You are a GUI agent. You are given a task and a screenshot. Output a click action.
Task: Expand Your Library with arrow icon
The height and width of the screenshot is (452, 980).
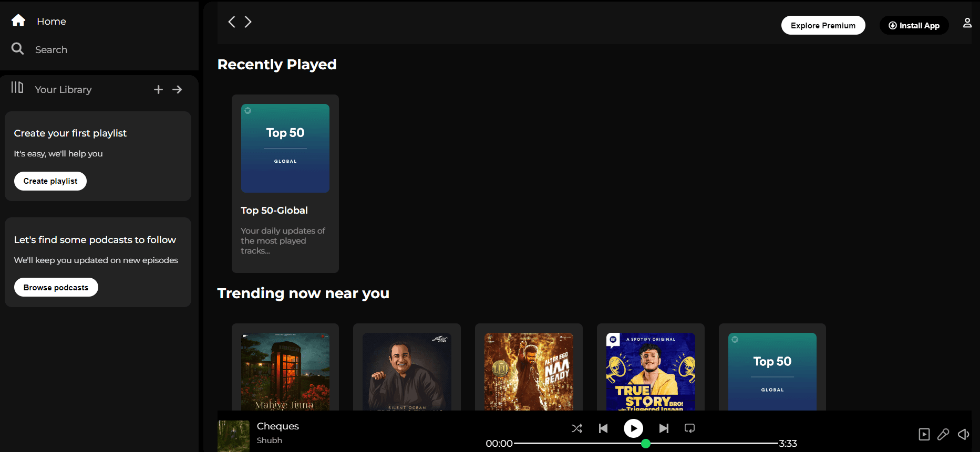click(x=177, y=90)
